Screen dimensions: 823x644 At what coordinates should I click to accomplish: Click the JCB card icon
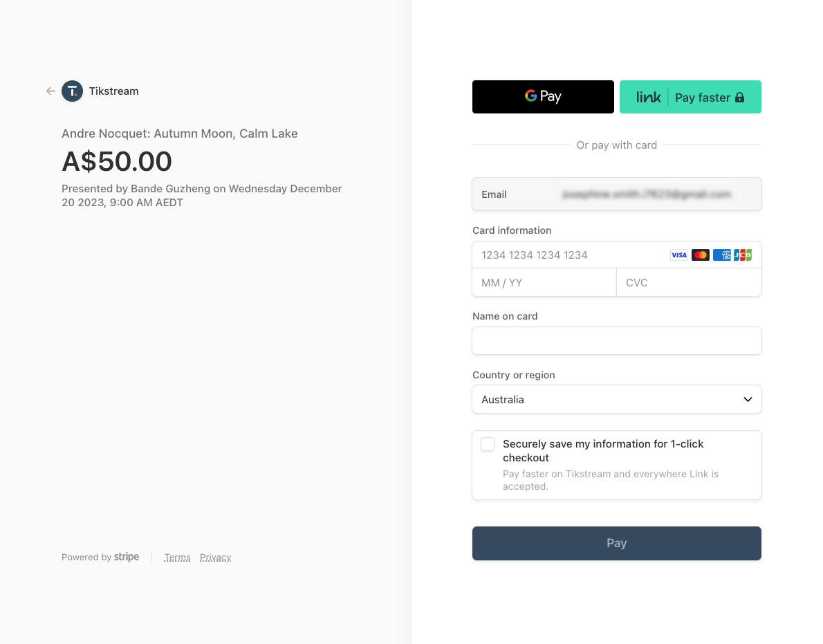click(743, 255)
